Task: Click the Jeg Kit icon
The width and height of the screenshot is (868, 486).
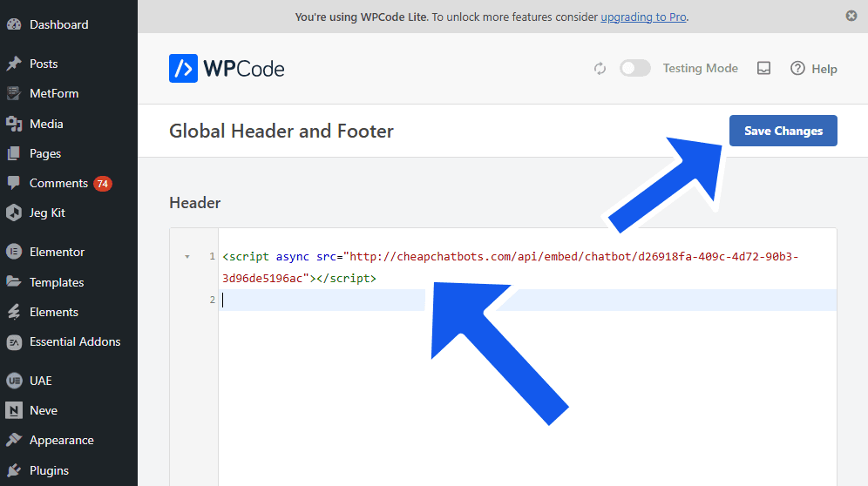Action: coord(14,213)
